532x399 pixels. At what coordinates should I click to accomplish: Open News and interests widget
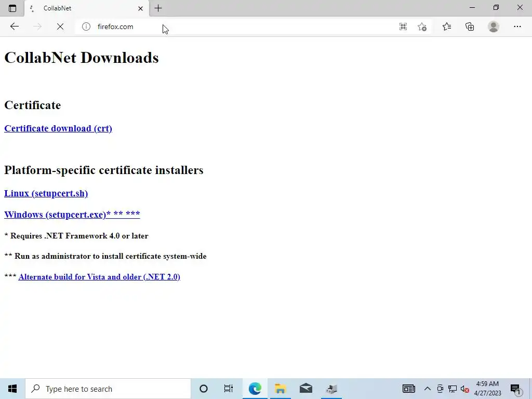(x=408, y=389)
